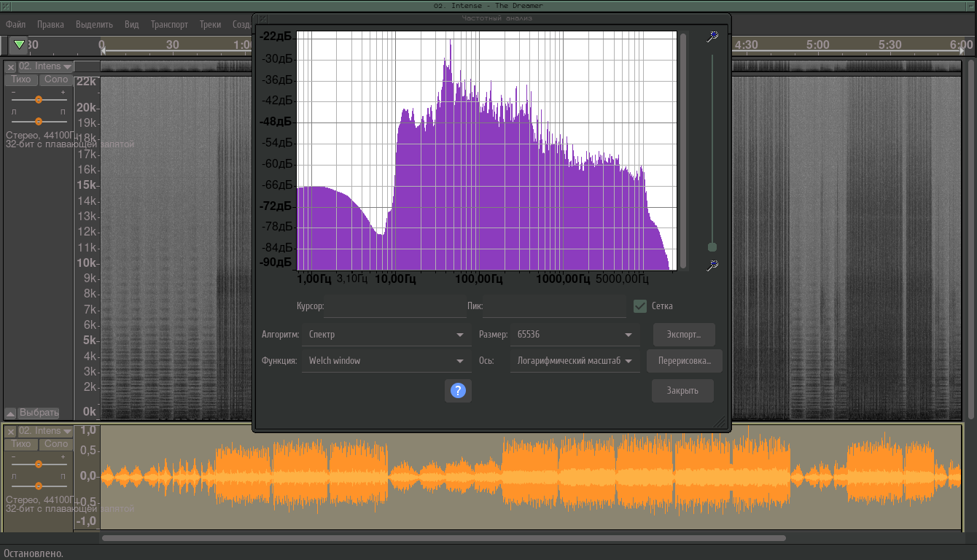Open the Выделить menu
977x560 pixels.
pyautogui.click(x=94, y=24)
